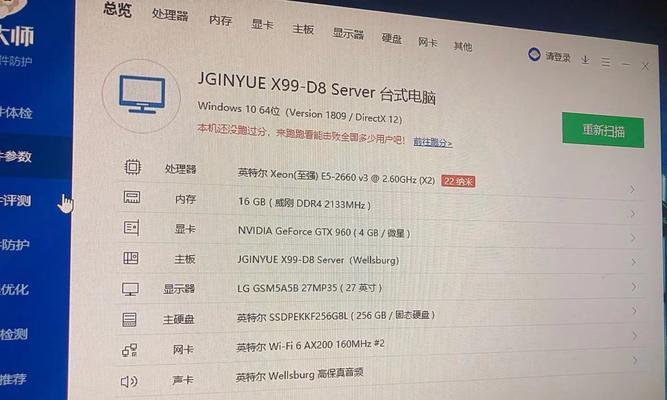Click the 主硬盘 disk drive icon
Screen dimensions: 667x400
[x=129, y=319]
